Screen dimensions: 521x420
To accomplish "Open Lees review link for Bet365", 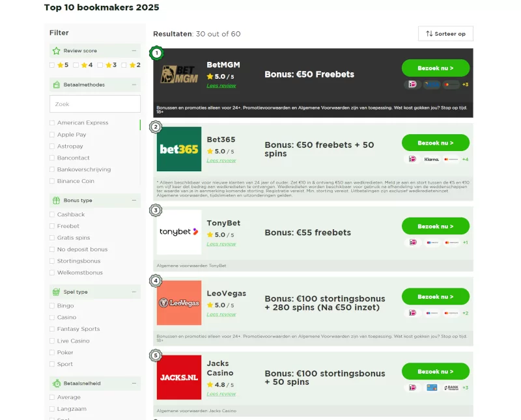I will (x=221, y=160).
